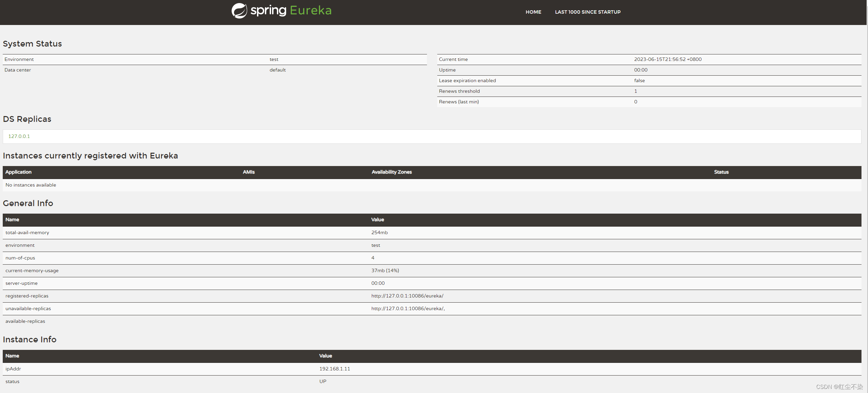Click the 'false' lease expiration value
The width and height of the screenshot is (868, 393).
(x=639, y=80)
